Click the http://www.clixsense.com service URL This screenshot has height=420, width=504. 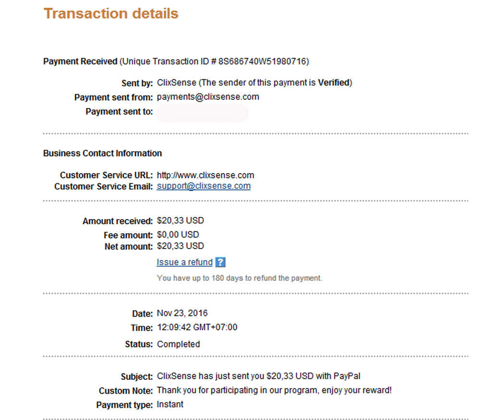click(x=205, y=175)
